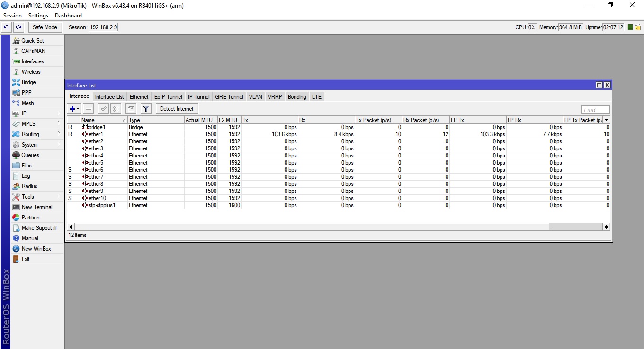Select the sfp-sfpplus1 interface row

pos(338,205)
